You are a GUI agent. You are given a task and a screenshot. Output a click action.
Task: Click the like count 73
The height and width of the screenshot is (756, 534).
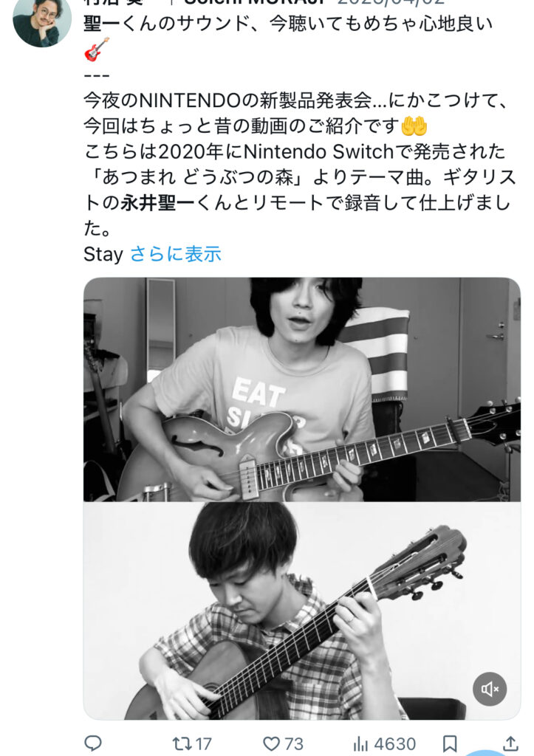(294, 744)
